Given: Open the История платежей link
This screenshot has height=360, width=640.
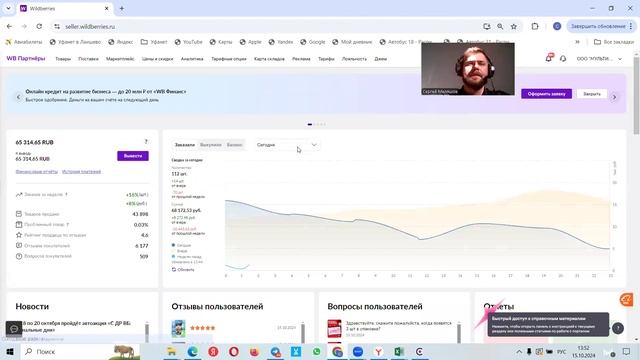Looking at the screenshot, I should (81, 171).
